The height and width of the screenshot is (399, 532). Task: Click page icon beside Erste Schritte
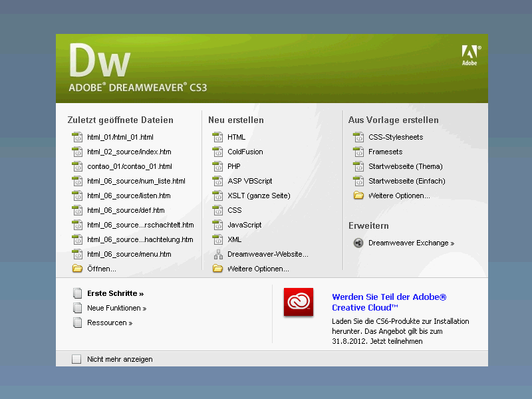[77, 293]
